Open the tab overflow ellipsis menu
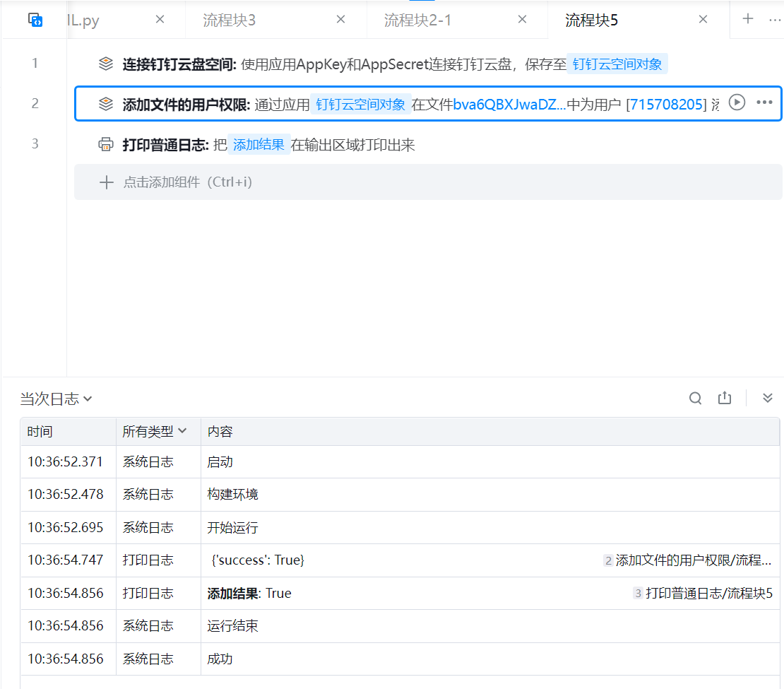This screenshot has height=689, width=784. 775,20
